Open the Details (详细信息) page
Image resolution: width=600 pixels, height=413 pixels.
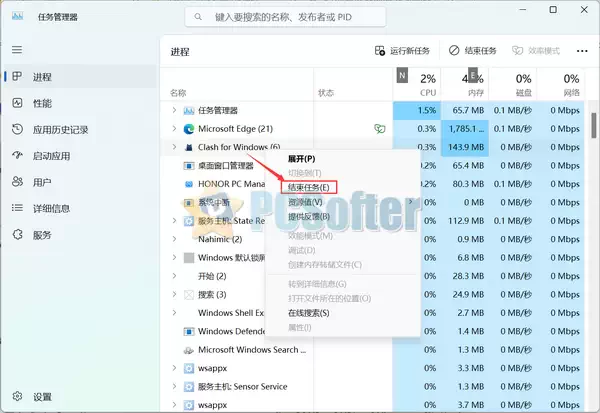pyautogui.click(x=51, y=209)
